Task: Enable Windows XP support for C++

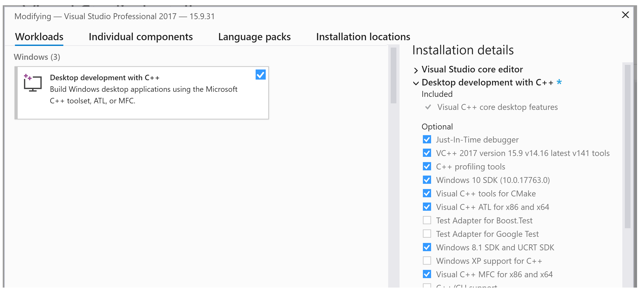Action: (427, 261)
